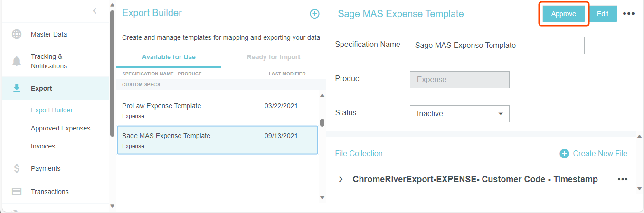This screenshot has width=644, height=213.
Task: Click the Transactions card icon
Action: coord(17,192)
